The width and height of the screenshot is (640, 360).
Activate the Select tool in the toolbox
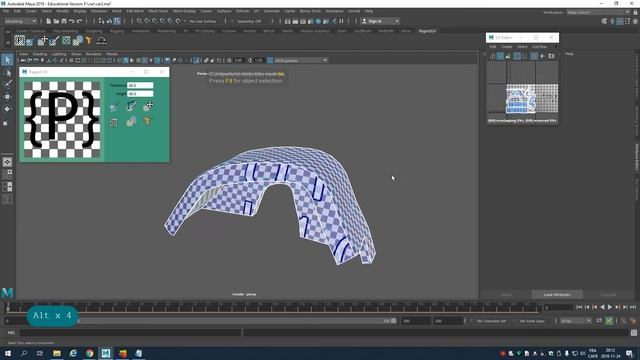point(7,60)
